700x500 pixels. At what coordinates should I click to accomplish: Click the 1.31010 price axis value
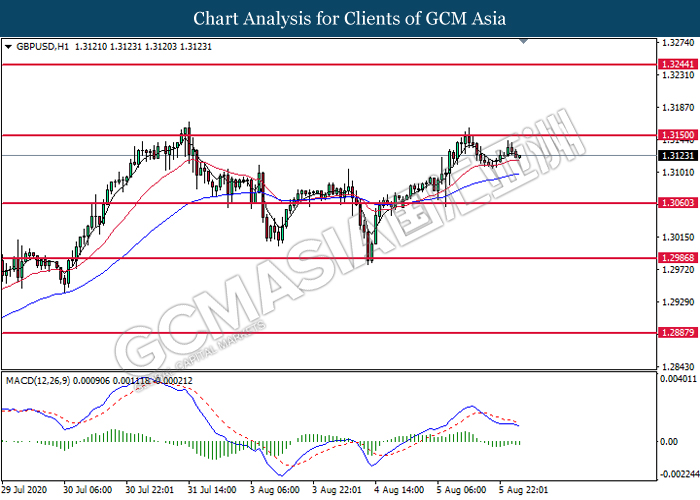point(678,172)
